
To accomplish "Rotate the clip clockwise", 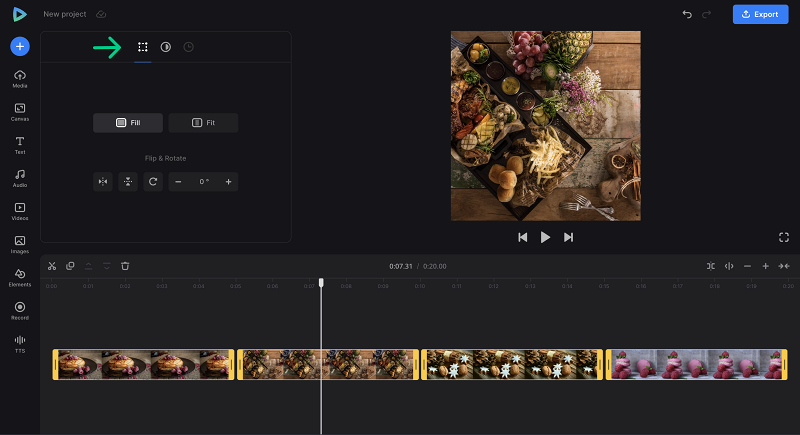I will click(153, 182).
